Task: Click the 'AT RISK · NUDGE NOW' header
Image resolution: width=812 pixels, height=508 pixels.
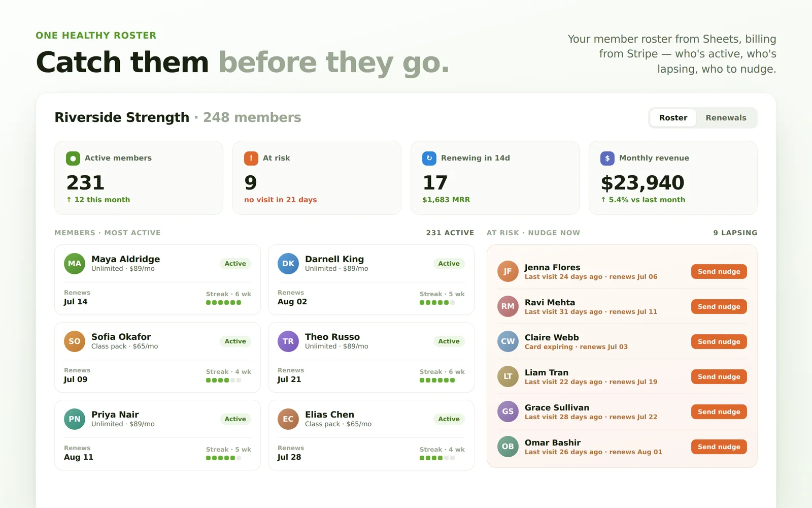Action: coord(533,233)
